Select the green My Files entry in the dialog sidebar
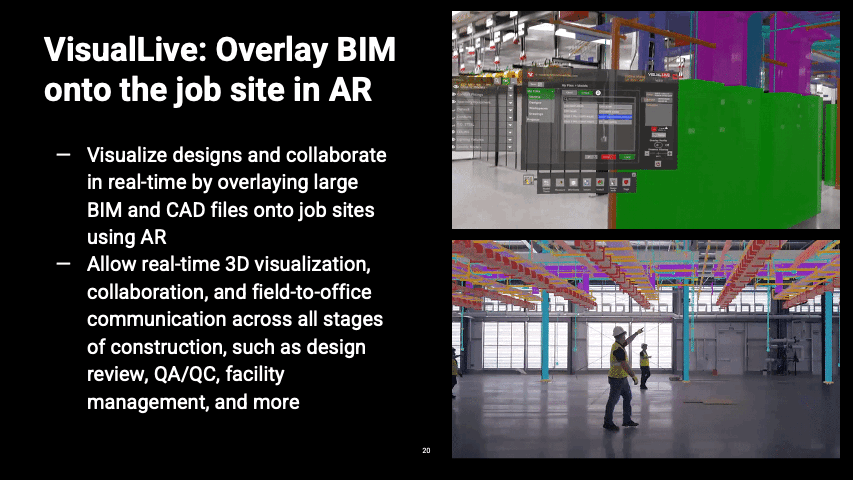 (540, 91)
